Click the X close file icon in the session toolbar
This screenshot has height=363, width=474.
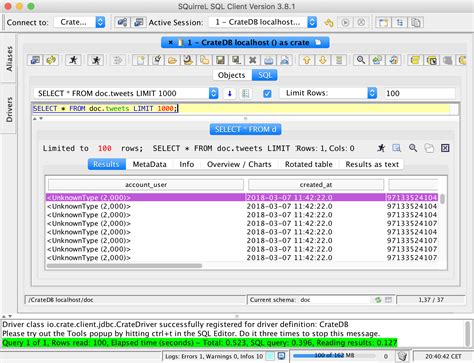tap(252, 60)
